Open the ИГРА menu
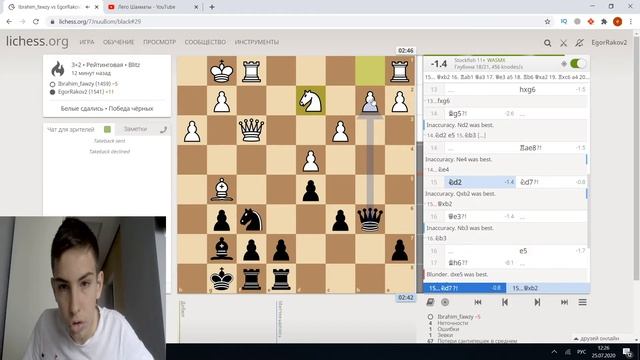Screen dimensions: 640x360 [x=87, y=42]
